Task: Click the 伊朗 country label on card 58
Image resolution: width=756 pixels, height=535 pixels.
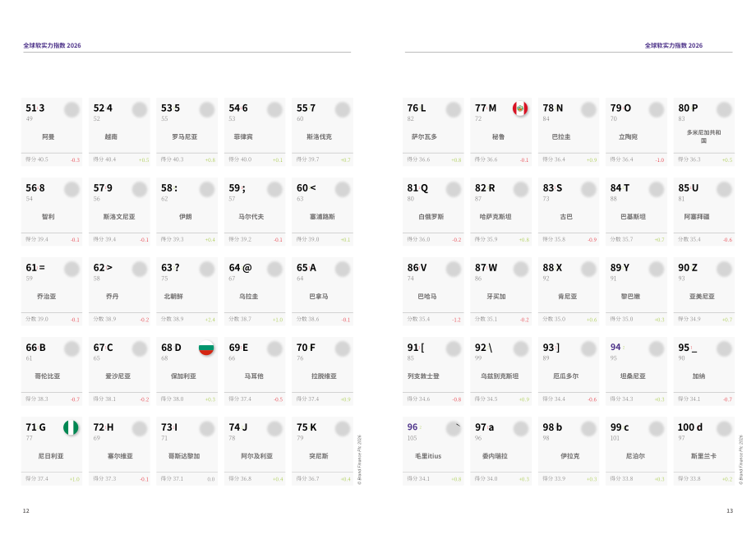Action: pyautogui.click(x=186, y=217)
